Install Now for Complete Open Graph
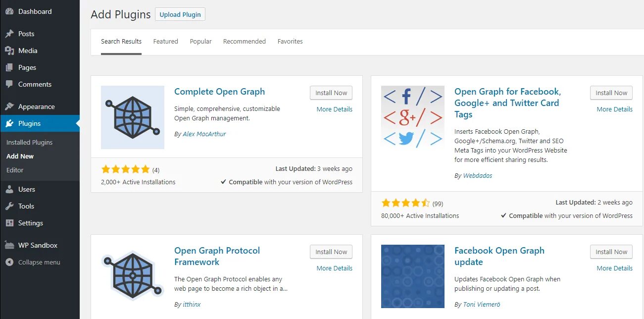This screenshot has height=319, width=644. [x=331, y=93]
